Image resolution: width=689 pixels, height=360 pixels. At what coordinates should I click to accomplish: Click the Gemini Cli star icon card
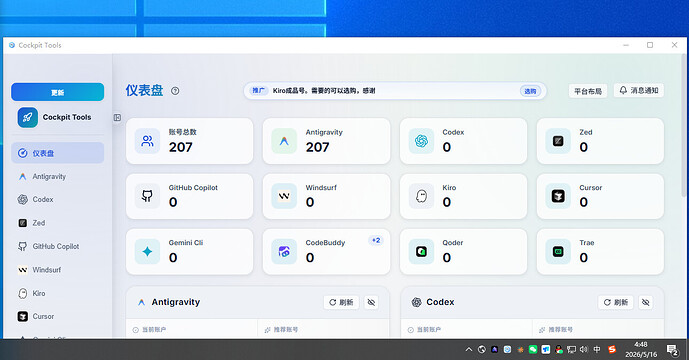click(x=147, y=251)
